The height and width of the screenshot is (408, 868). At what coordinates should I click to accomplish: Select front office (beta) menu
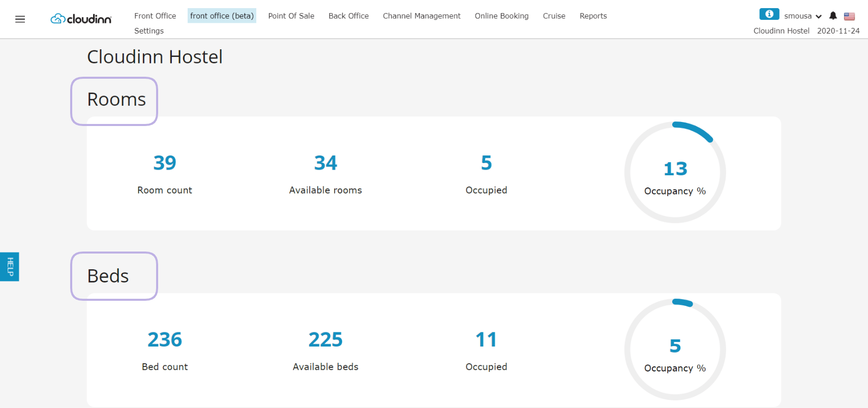222,16
